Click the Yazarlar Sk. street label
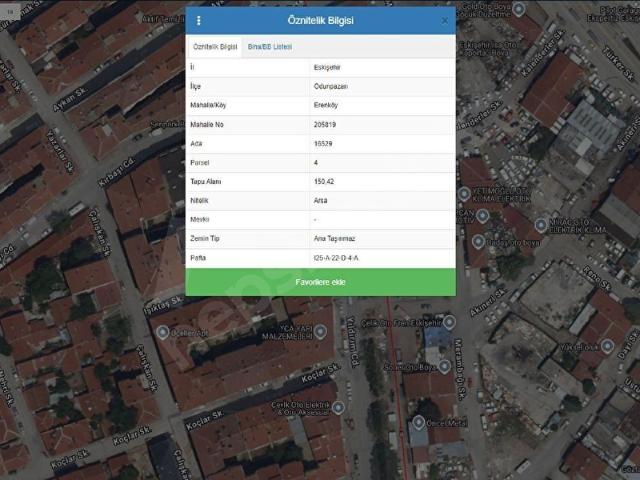640x480 pixels. (60, 151)
